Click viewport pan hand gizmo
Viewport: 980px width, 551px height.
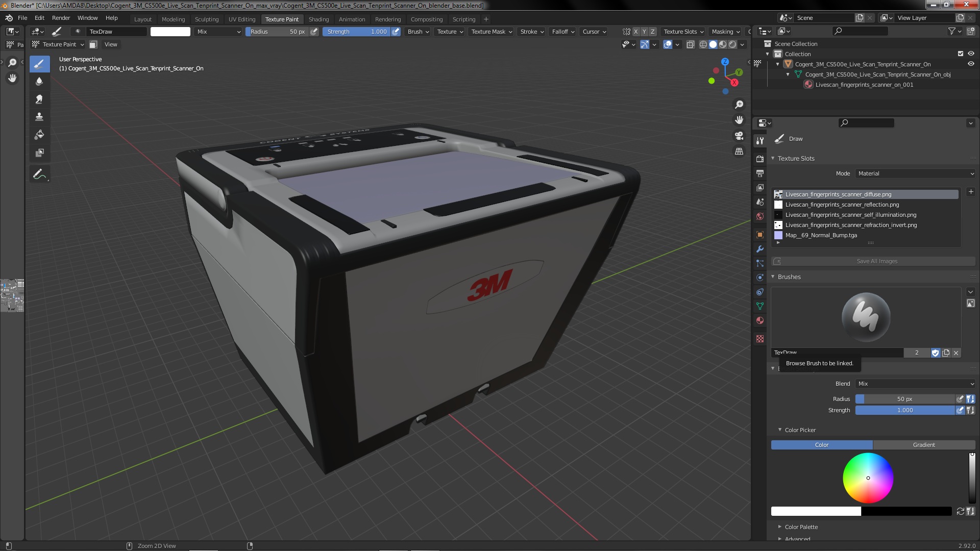click(739, 120)
